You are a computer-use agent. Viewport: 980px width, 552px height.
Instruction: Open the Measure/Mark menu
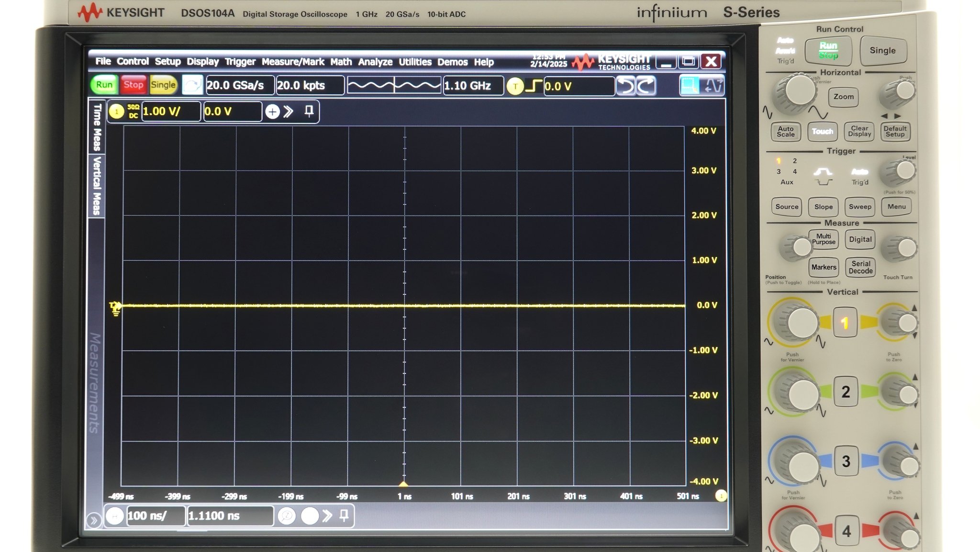pos(293,61)
